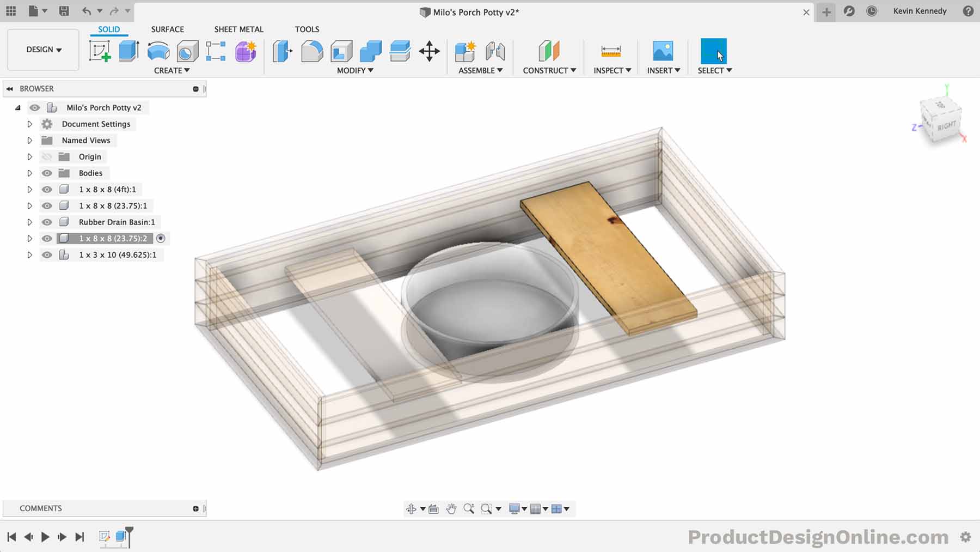Viewport: 980px width, 552px height.
Task: Open the COMMENTS panel
Action: point(41,508)
